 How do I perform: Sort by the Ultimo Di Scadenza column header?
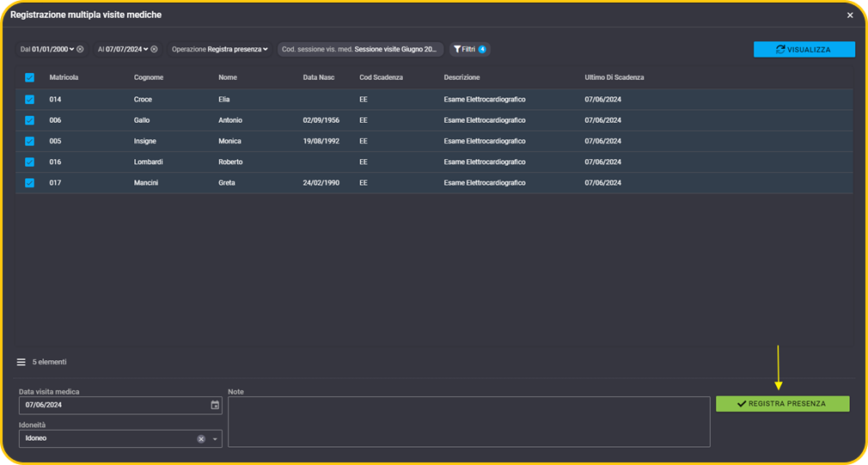point(614,77)
